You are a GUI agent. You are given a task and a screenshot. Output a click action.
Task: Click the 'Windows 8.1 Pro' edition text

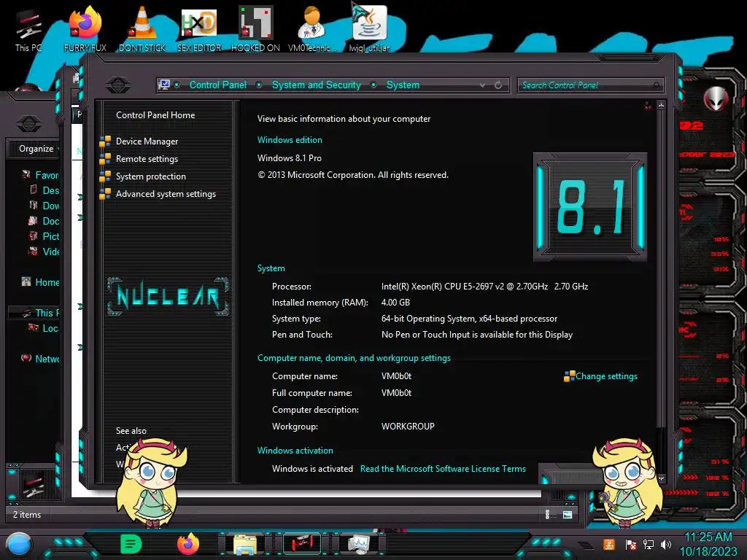pos(290,158)
